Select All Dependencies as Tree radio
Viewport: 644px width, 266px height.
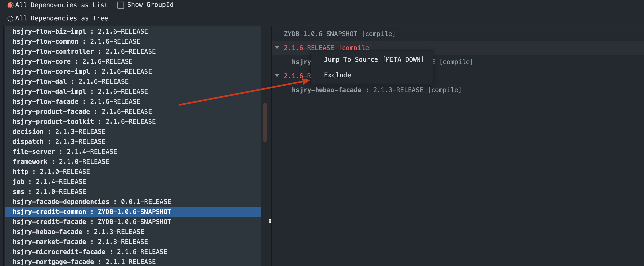(x=10, y=18)
